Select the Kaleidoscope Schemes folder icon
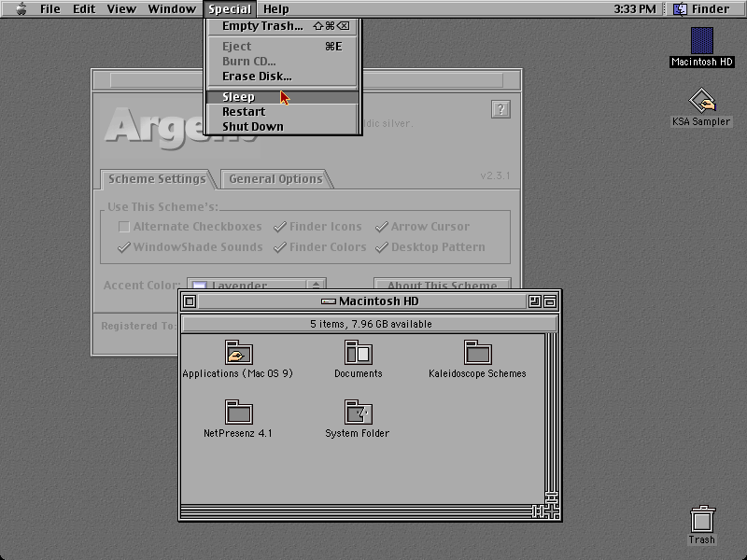The width and height of the screenshot is (747, 560). pos(477,353)
